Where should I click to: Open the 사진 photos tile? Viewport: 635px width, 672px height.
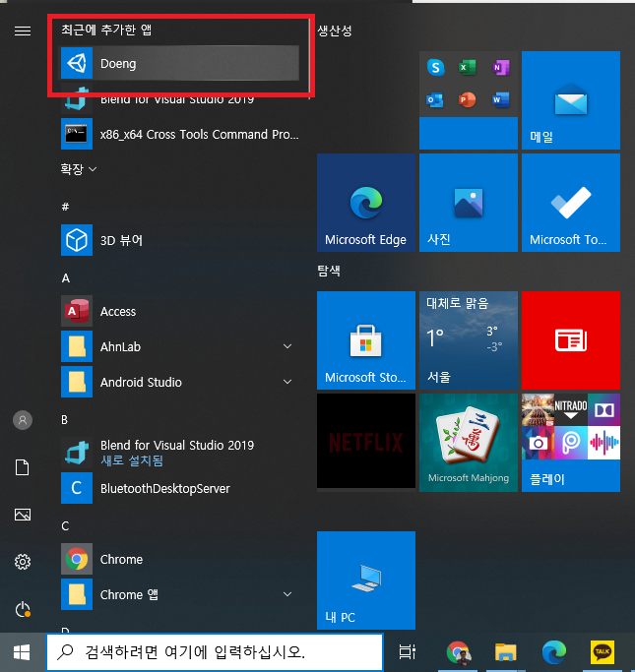[469, 203]
